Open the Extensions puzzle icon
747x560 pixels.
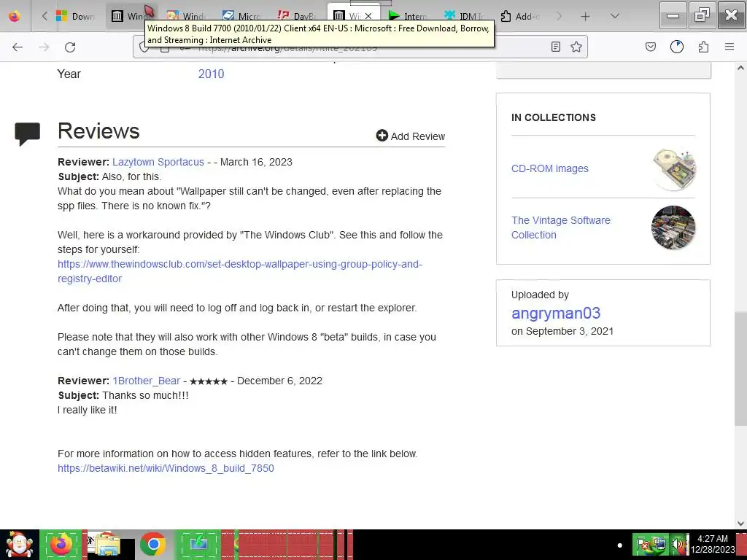click(x=703, y=47)
